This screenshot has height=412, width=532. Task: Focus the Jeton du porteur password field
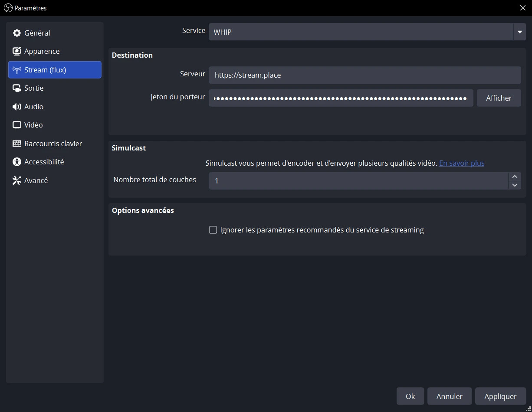coord(341,98)
